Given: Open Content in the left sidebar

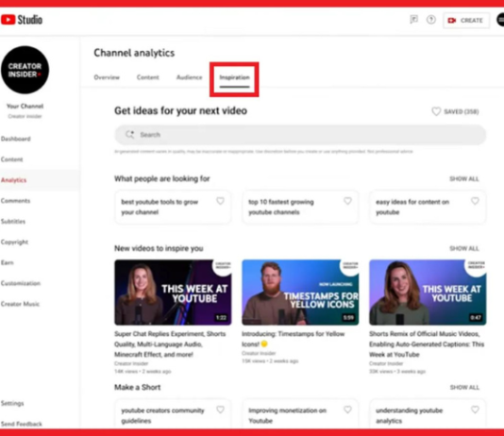Looking at the screenshot, I should (12, 159).
